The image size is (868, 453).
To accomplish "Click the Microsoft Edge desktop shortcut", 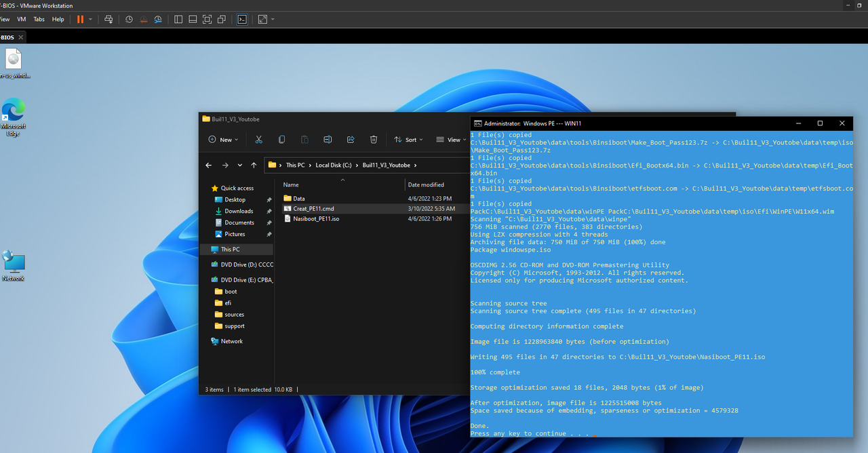I will tap(14, 117).
